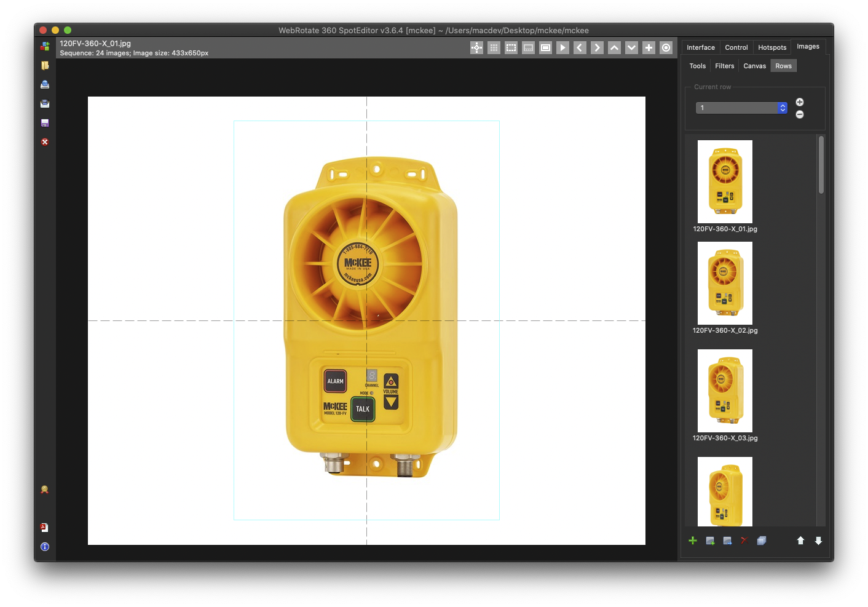868x607 pixels.
Task: Toggle the viewer toolbar preview button
Action: (528, 47)
